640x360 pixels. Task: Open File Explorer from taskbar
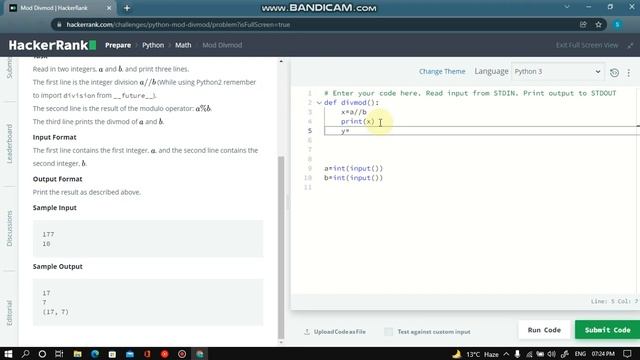pyautogui.click(x=78, y=354)
